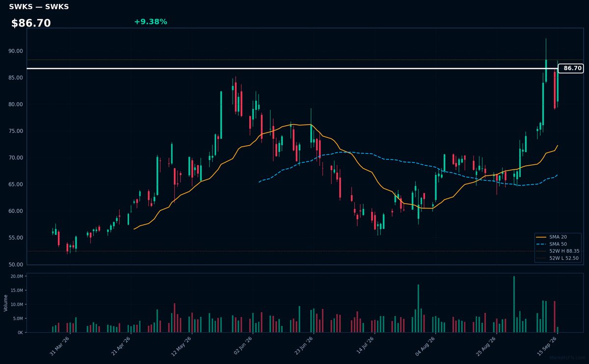
Task: Click the 10.0M volume axis label
Action: click(x=17, y=304)
